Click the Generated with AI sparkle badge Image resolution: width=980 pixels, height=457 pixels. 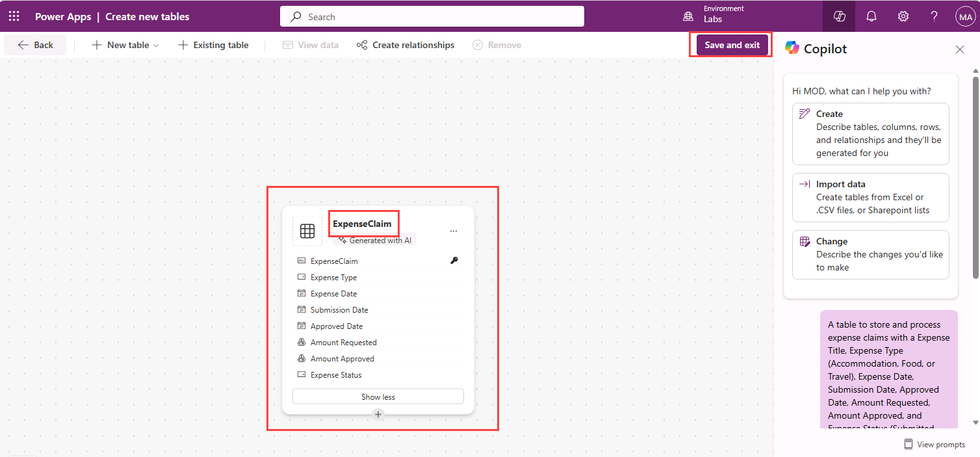[x=374, y=240]
